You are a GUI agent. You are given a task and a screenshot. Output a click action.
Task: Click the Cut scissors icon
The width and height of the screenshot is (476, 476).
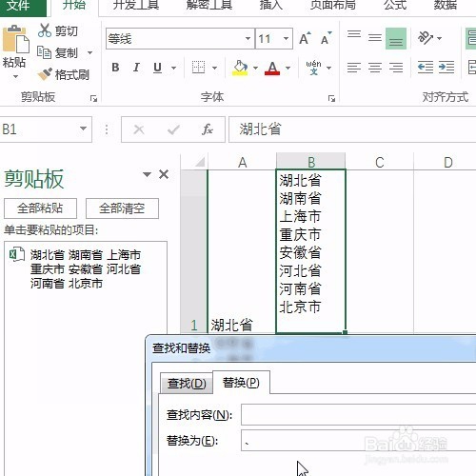45,30
